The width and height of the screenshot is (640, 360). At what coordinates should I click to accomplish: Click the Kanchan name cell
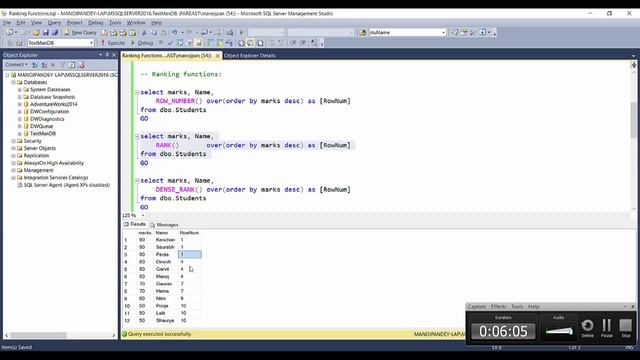[165, 240]
